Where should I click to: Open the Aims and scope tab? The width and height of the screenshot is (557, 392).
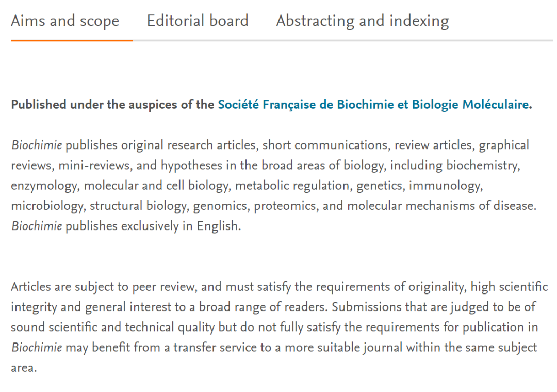click(x=65, y=21)
